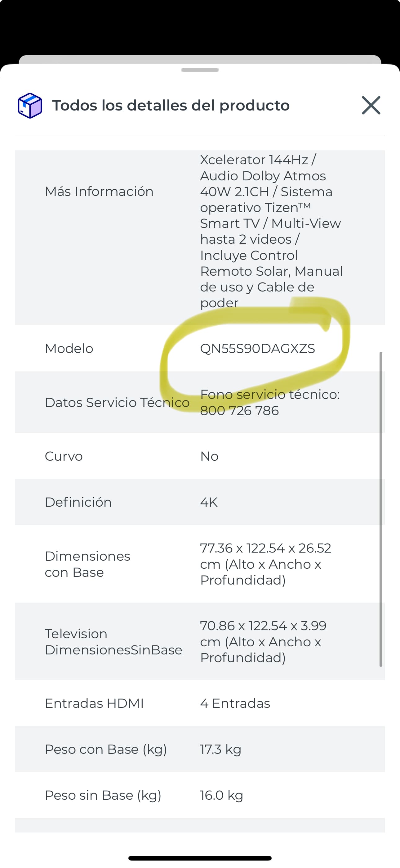Viewport: 400px width, 868px height.
Task: Select the Entradas HDMI value 4 Entradas
Action: tap(235, 703)
